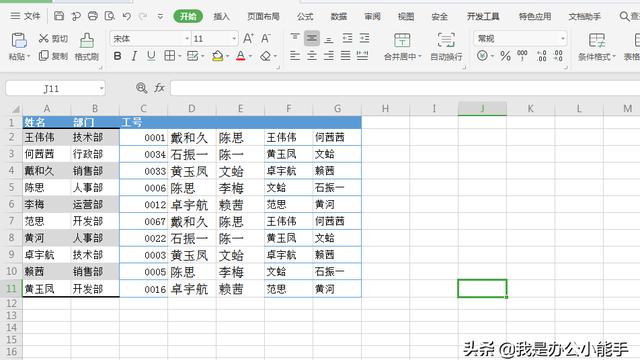The height and width of the screenshot is (360, 640).
Task: Open the 文件 file menu
Action: (25, 16)
